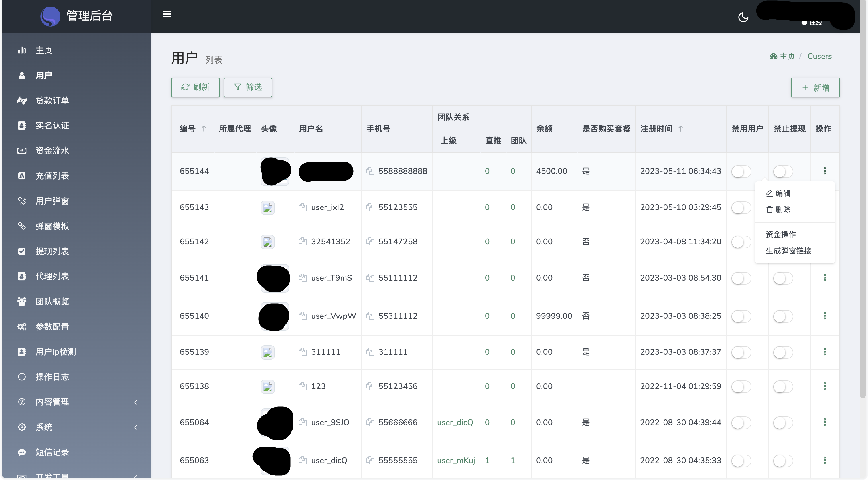Click sort arrow beside 编号 column
This screenshot has width=868, height=480.
(x=204, y=129)
